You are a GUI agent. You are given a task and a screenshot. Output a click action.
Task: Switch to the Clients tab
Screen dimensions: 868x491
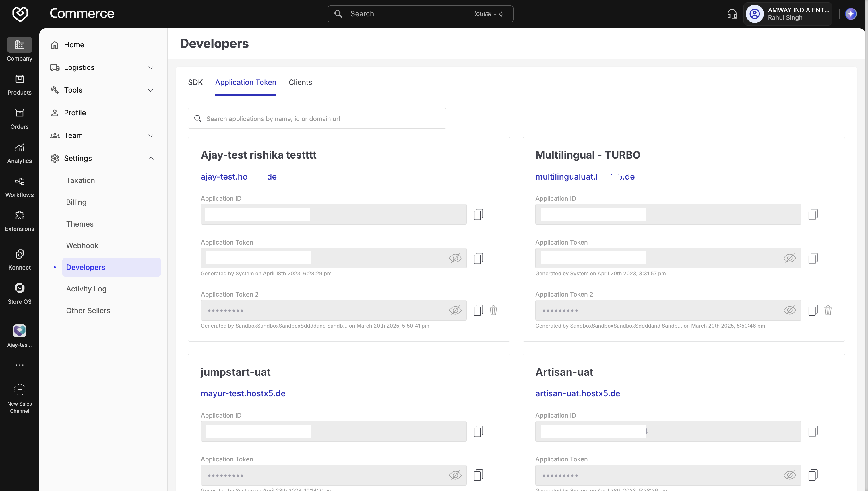(x=300, y=82)
